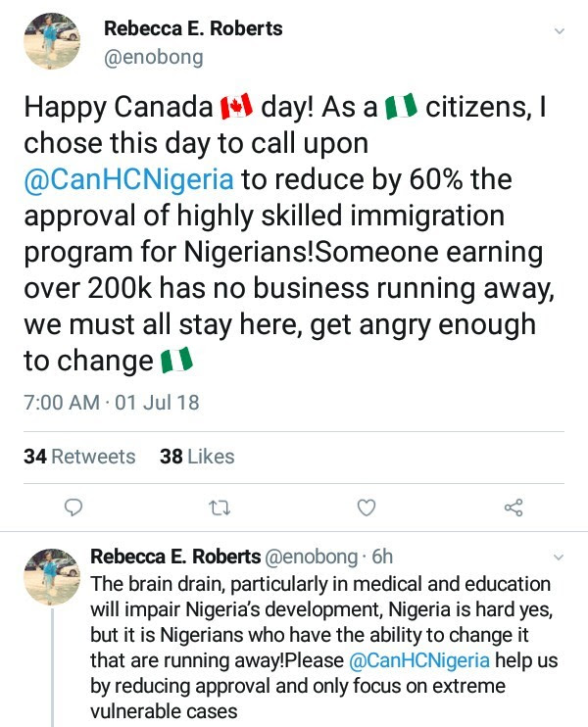Click the Rebecca E. Roberts name header
The height and width of the screenshot is (727, 588).
[193, 28]
